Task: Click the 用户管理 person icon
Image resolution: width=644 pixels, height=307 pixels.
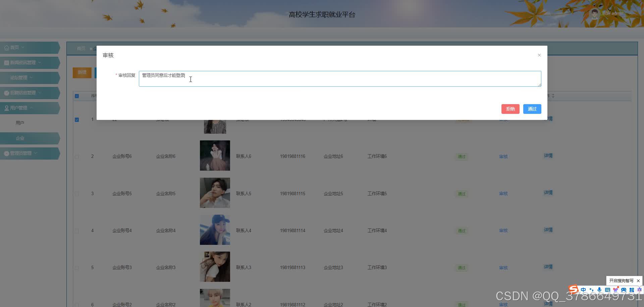Action: point(6,108)
